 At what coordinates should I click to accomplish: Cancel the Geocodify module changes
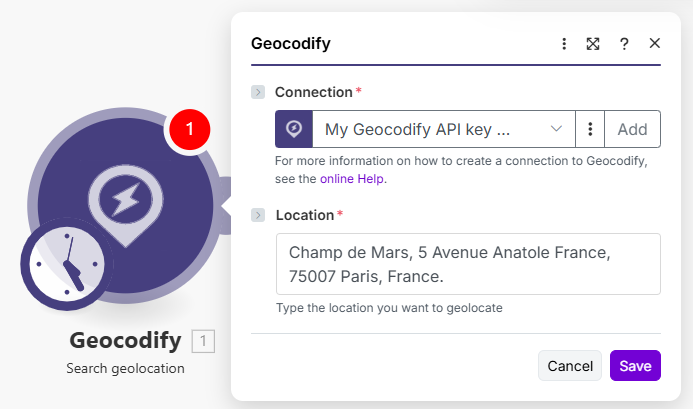tap(570, 366)
